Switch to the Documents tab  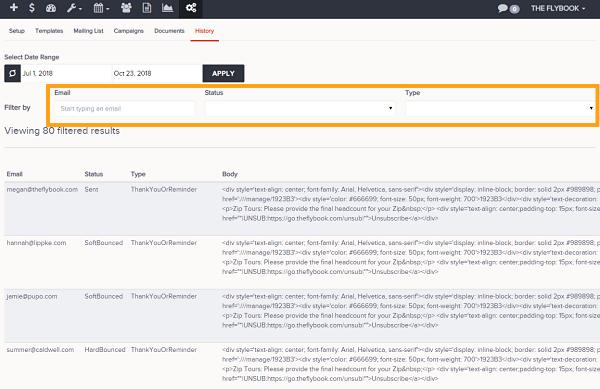coord(169,31)
